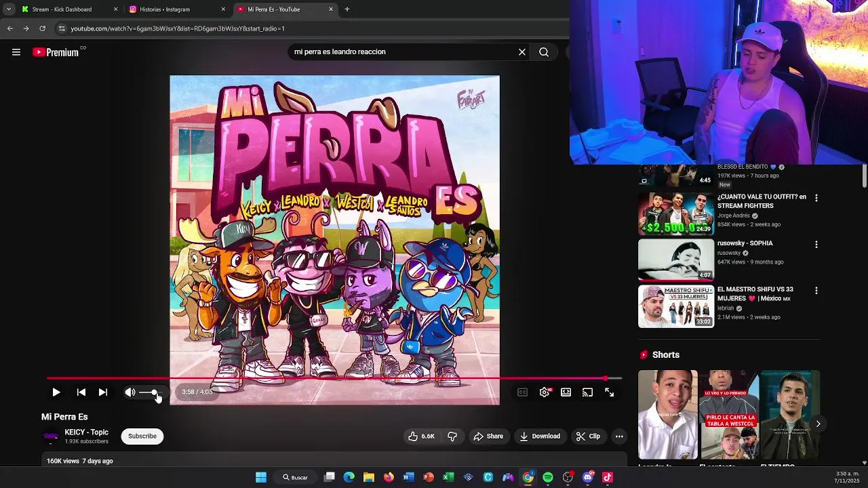Like the video (6.6K thumbs up)
This screenshot has height=488, width=868.
tap(421, 436)
